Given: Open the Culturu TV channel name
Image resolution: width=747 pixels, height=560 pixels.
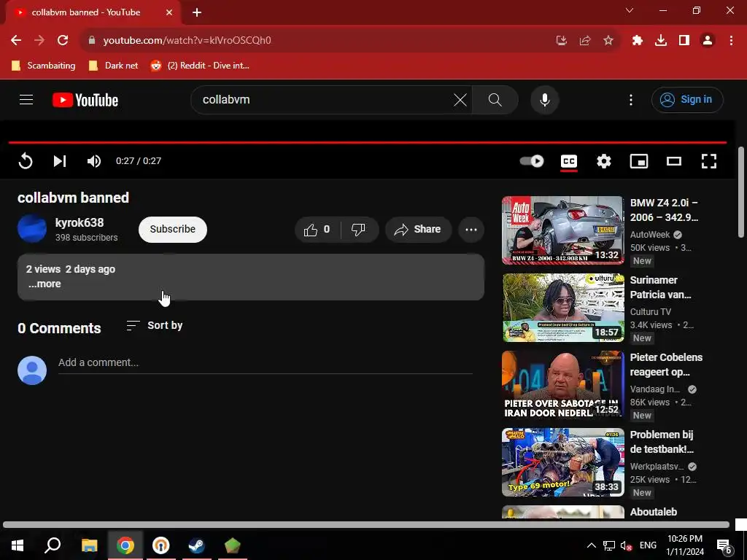Looking at the screenshot, I should (650, 312).
